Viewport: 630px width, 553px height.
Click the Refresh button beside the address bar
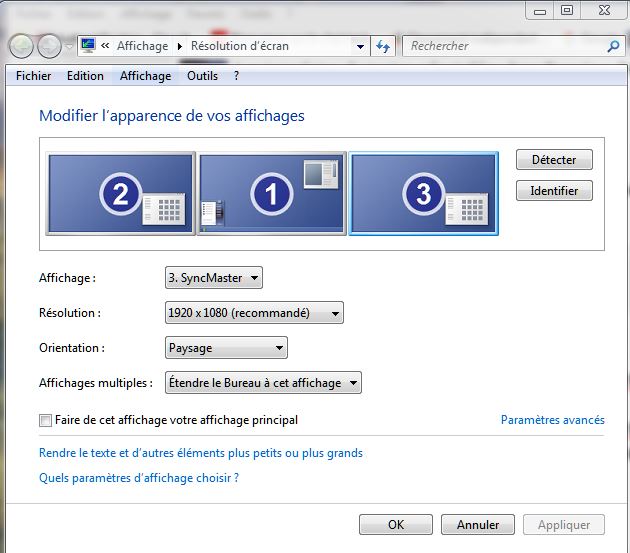(383, 46)
